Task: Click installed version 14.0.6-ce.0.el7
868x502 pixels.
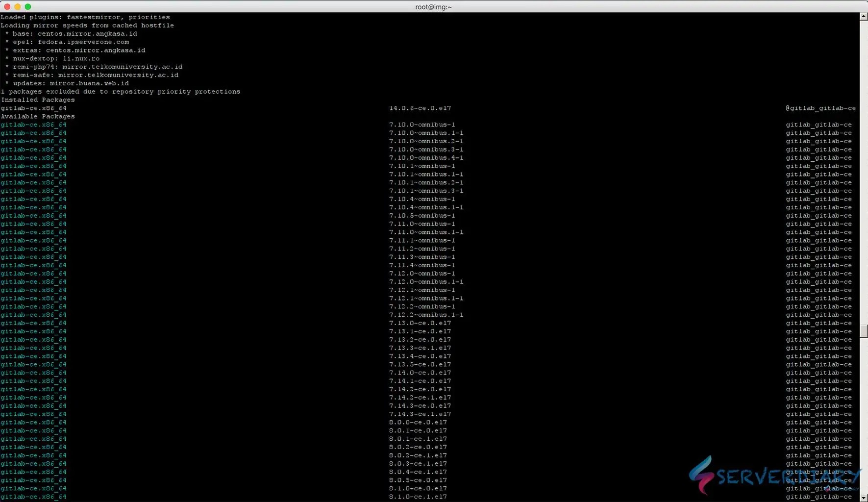Action: click(420, 108)
